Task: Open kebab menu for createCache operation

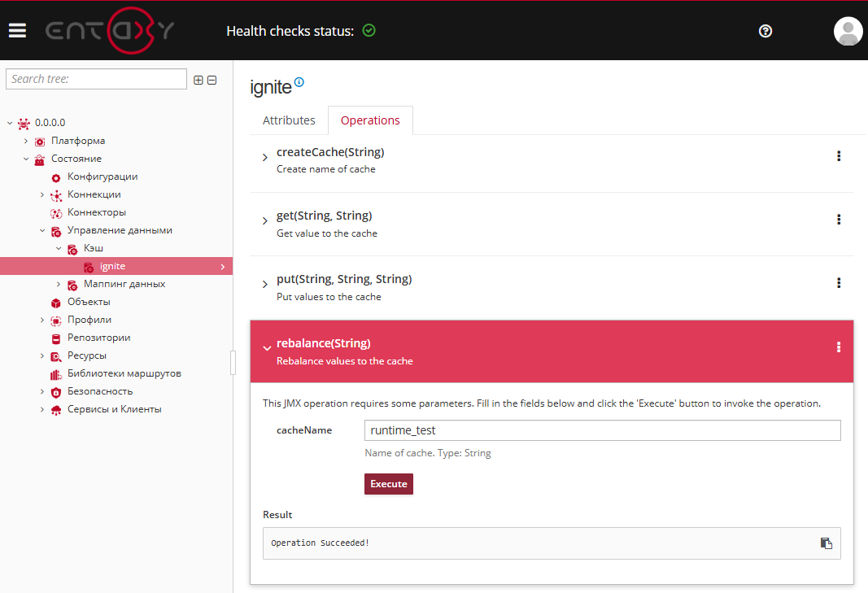Action: click(x=839, y=156)
